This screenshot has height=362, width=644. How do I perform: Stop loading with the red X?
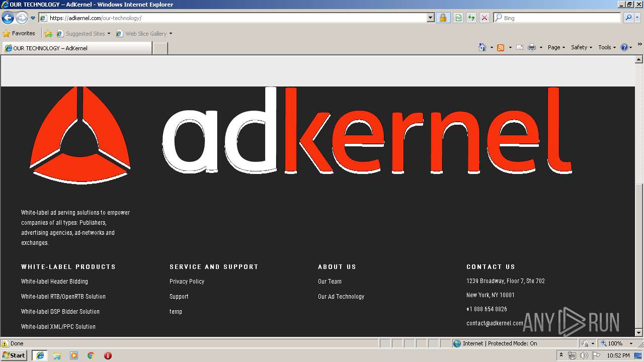485,18
